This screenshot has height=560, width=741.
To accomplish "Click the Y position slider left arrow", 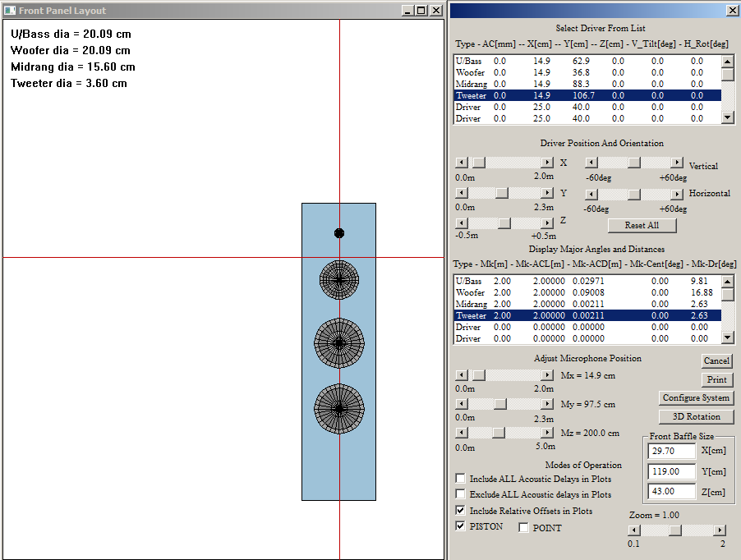I will 461,193.
